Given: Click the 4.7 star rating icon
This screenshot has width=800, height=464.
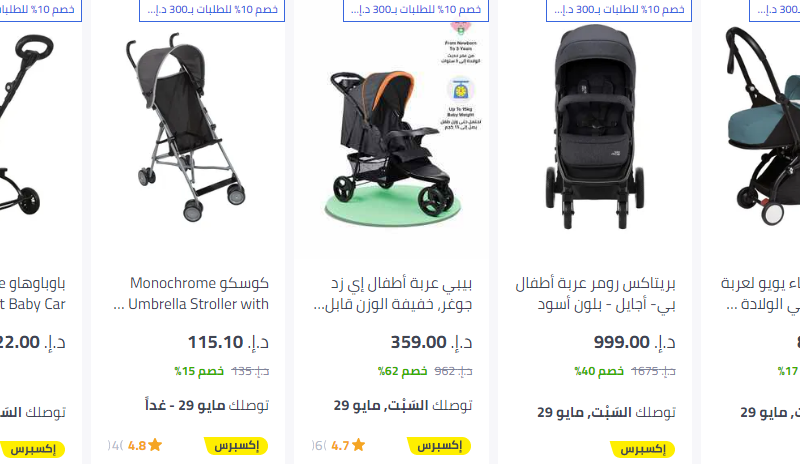Looking at the screenshot, I should 358,446.
